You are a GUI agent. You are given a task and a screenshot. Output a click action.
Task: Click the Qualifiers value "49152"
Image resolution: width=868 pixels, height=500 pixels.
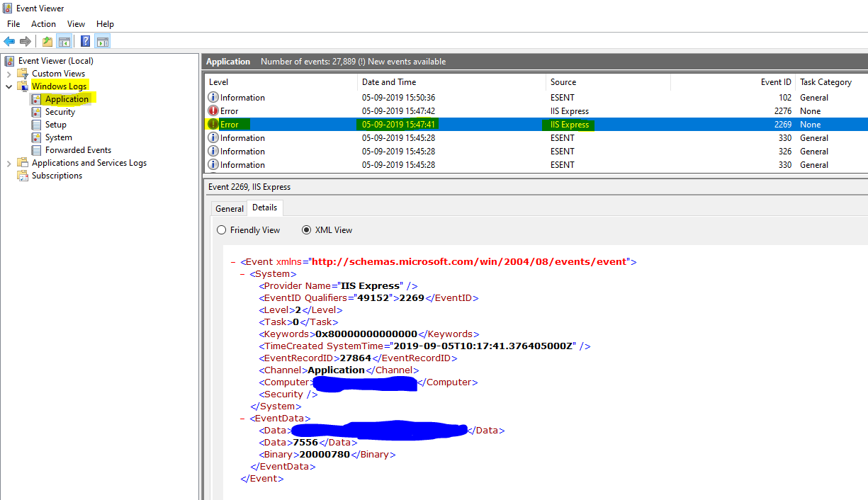click(373, 298)
